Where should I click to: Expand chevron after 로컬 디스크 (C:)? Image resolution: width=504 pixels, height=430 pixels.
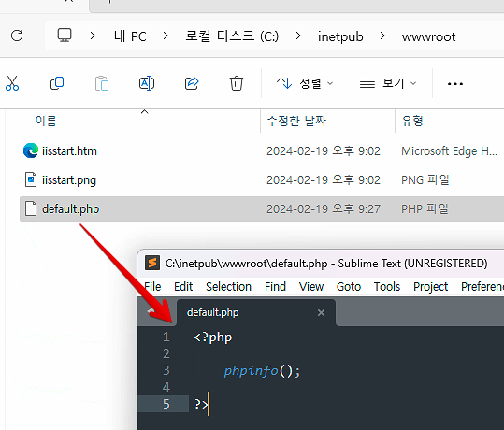point(298,36)
